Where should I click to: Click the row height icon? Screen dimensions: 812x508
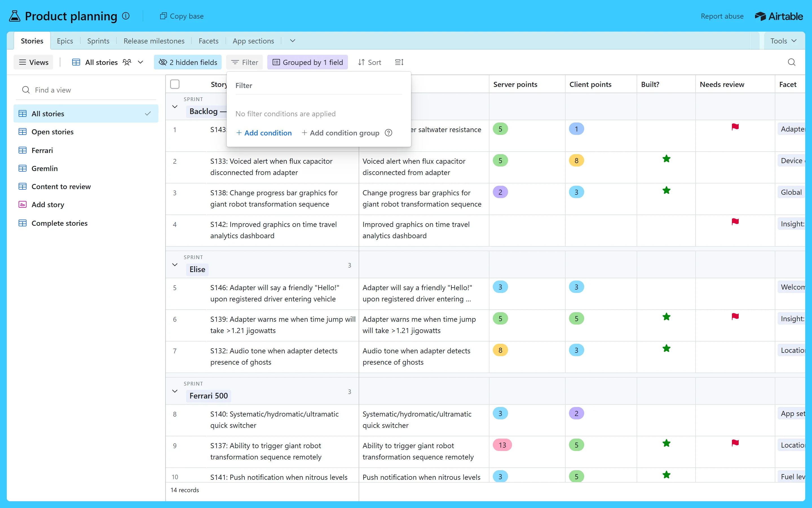click(x=399, y=62)
